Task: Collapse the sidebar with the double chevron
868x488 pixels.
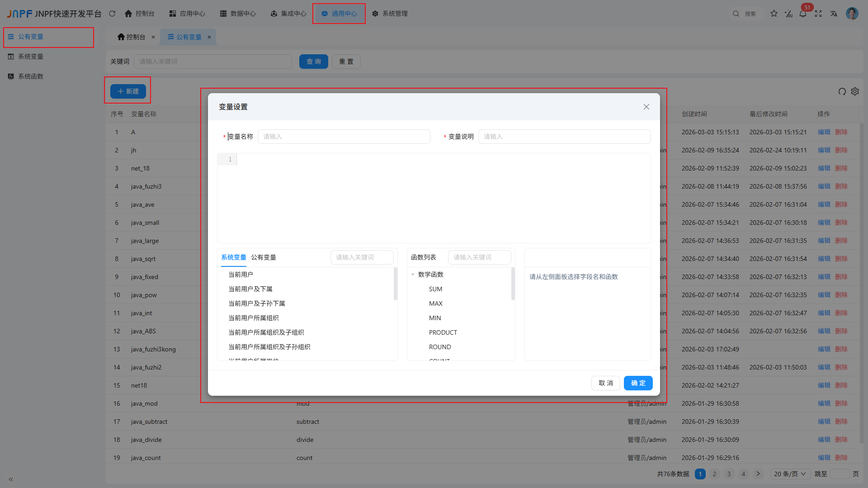Action: click(x=10, y=479)
